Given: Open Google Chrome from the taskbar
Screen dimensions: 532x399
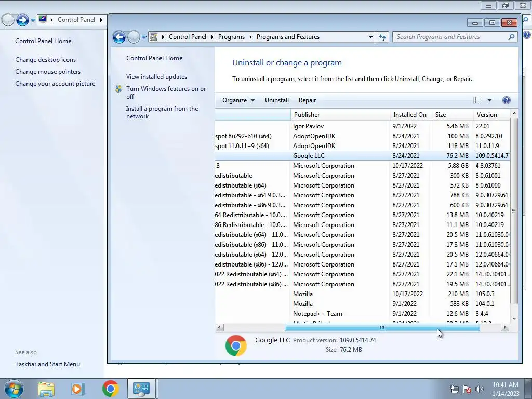Looking at the screenshot, I should point(110,389).
